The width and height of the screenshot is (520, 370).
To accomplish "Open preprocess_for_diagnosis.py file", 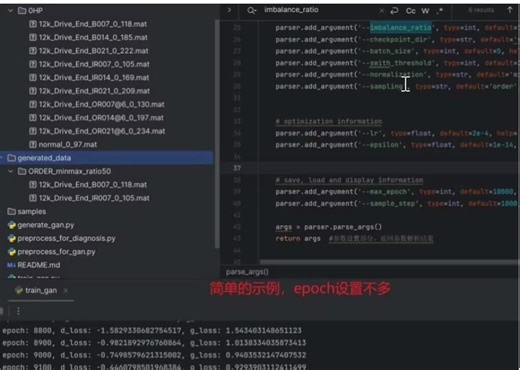I will pyautogui.click(x=66, y=238).
